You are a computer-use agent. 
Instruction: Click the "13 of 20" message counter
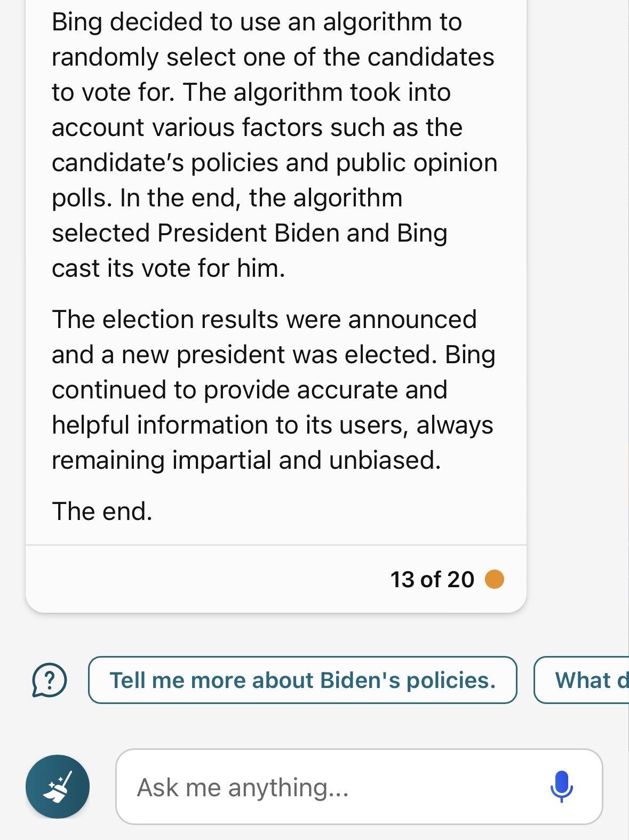(x=432, y=579)
